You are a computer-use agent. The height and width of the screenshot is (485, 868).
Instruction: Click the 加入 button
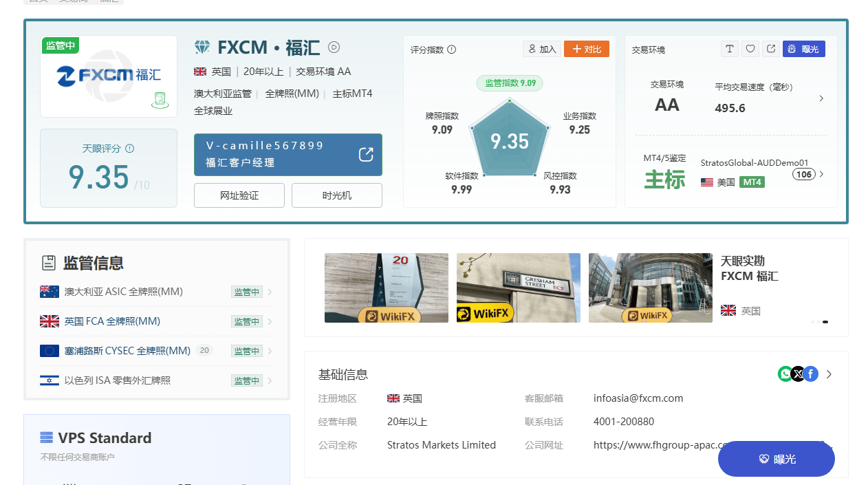[541, 49]
